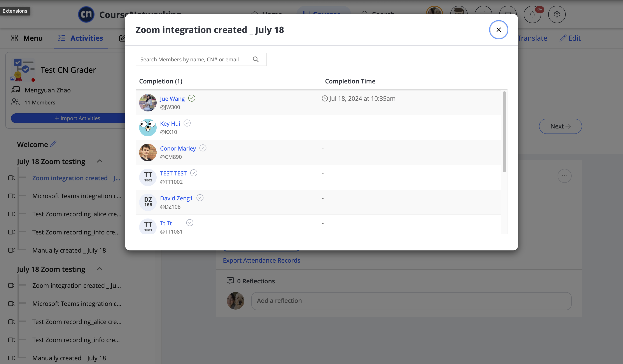The height and width of the screenshot is (364, 623).
Task: Open the Menu grid icon
Action: [x=15, y=38]
